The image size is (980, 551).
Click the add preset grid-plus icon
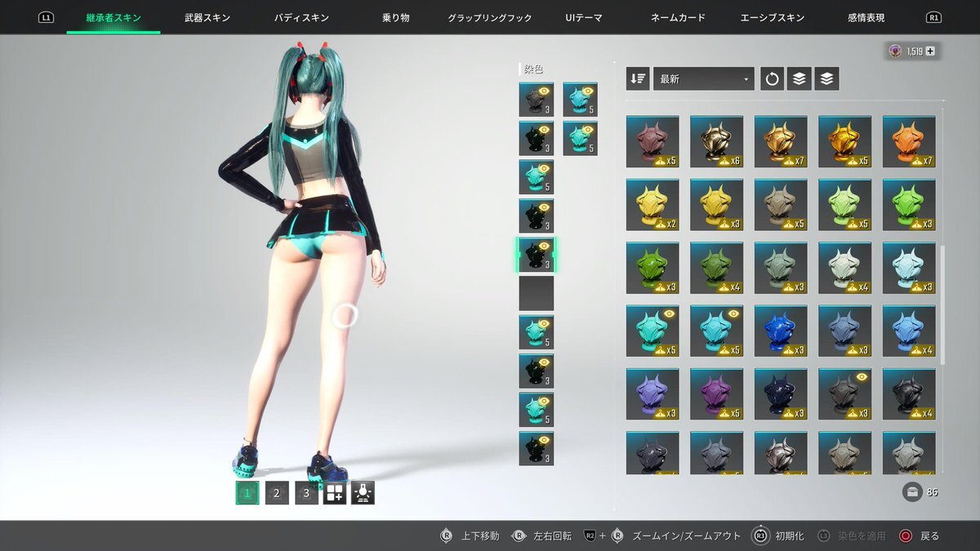point(335,493)
